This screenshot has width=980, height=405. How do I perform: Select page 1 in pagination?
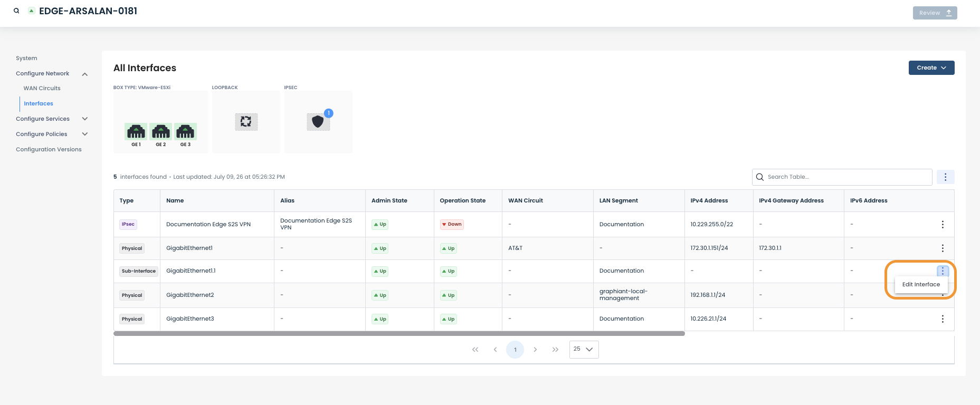coord(515,350)
